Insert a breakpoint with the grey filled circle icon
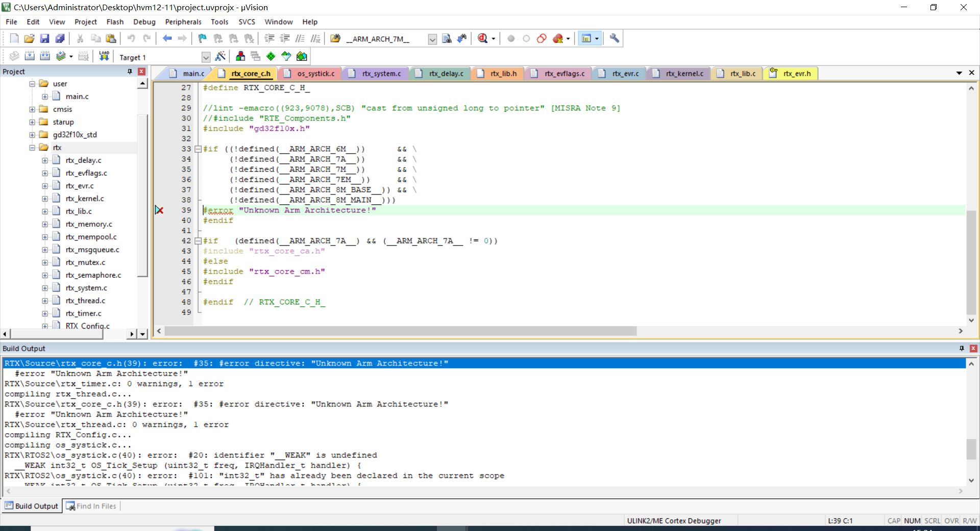 click(x=511, y=38)
